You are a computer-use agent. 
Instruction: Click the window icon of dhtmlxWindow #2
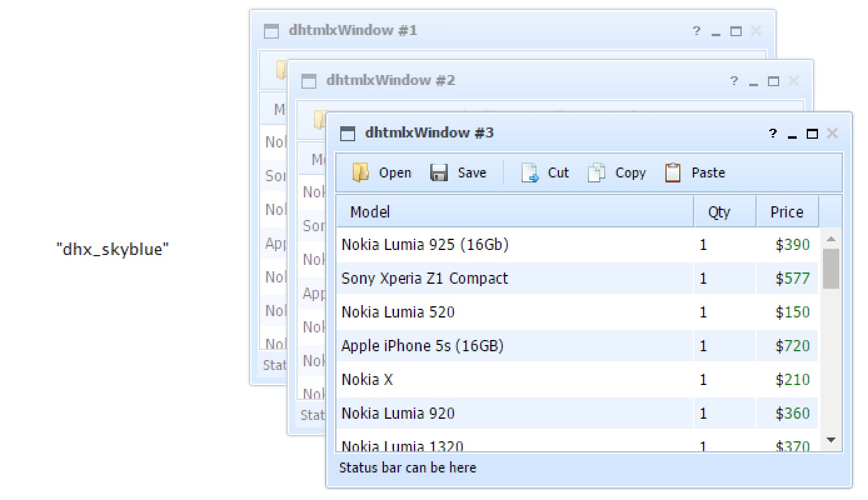pos(309,81)
